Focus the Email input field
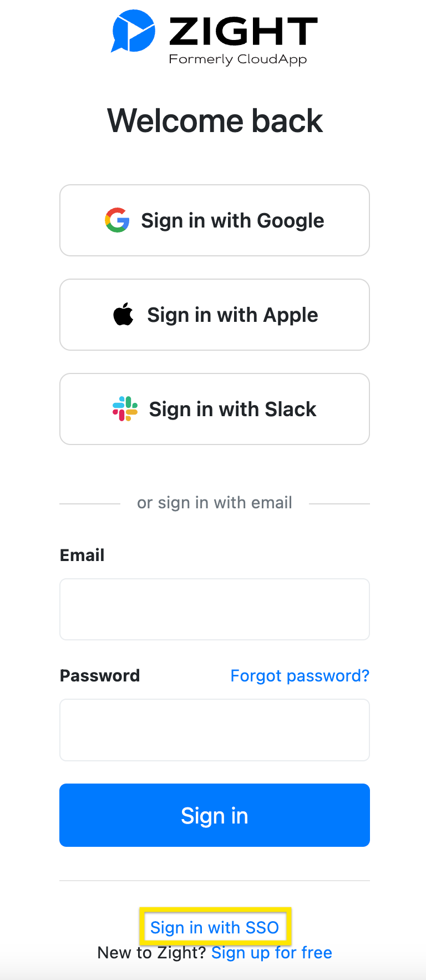This screenshot has height=980, width=426. click(215, 609)
